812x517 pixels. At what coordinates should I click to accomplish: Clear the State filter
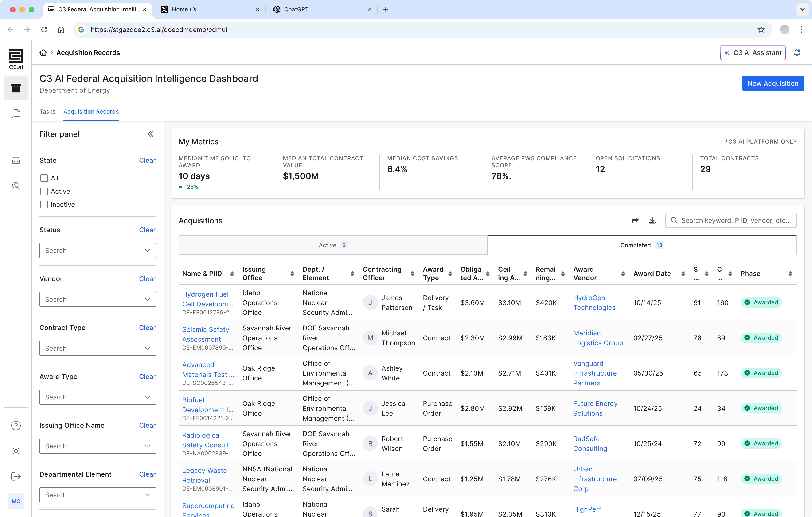coord(147,160)
